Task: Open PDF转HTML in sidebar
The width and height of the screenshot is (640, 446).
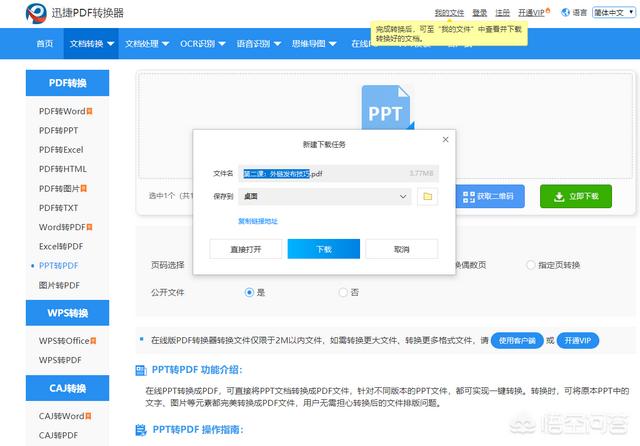Action: click(x=63, y=169)
